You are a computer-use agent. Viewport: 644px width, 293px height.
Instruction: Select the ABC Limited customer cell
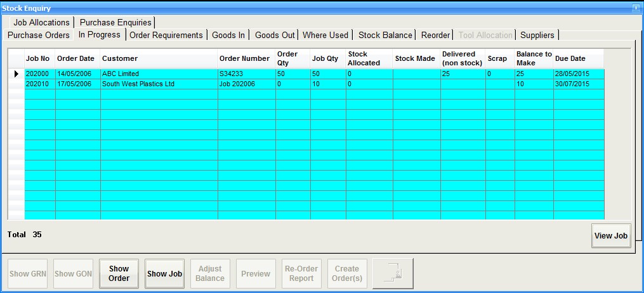159,74
